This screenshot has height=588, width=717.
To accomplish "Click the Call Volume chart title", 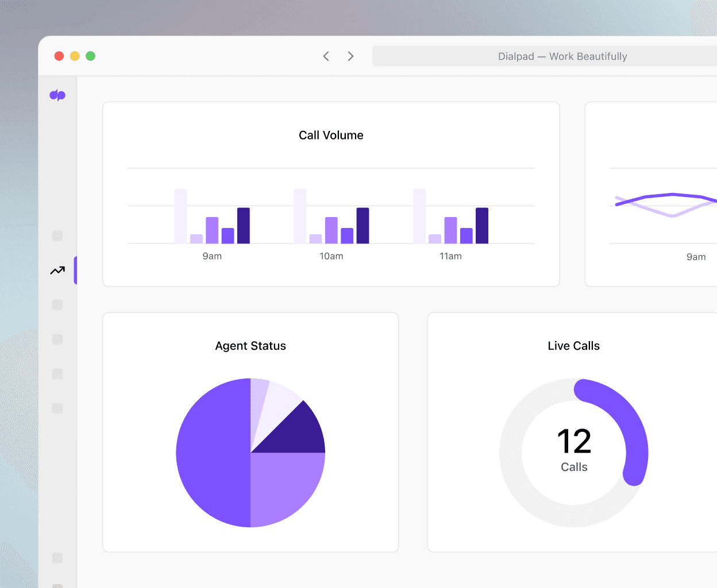I will pos(331,136).
